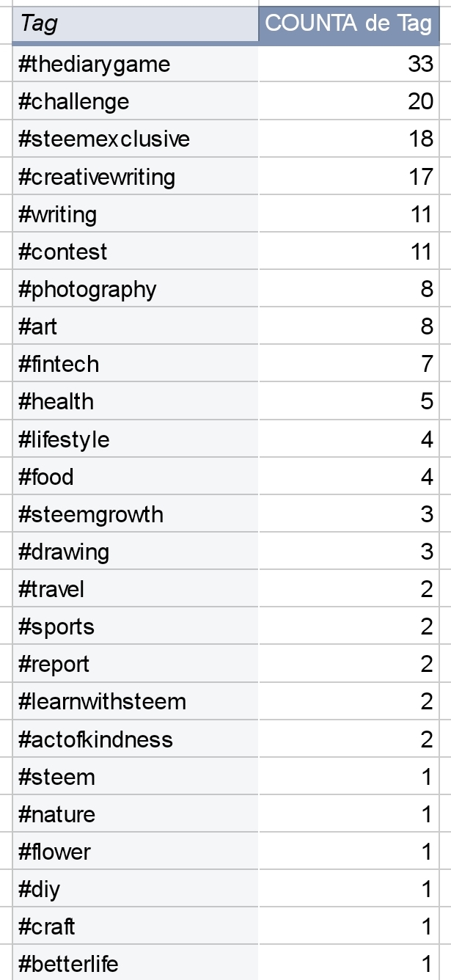Select the #contest cell
451x980 pixels.
point(136,252)
